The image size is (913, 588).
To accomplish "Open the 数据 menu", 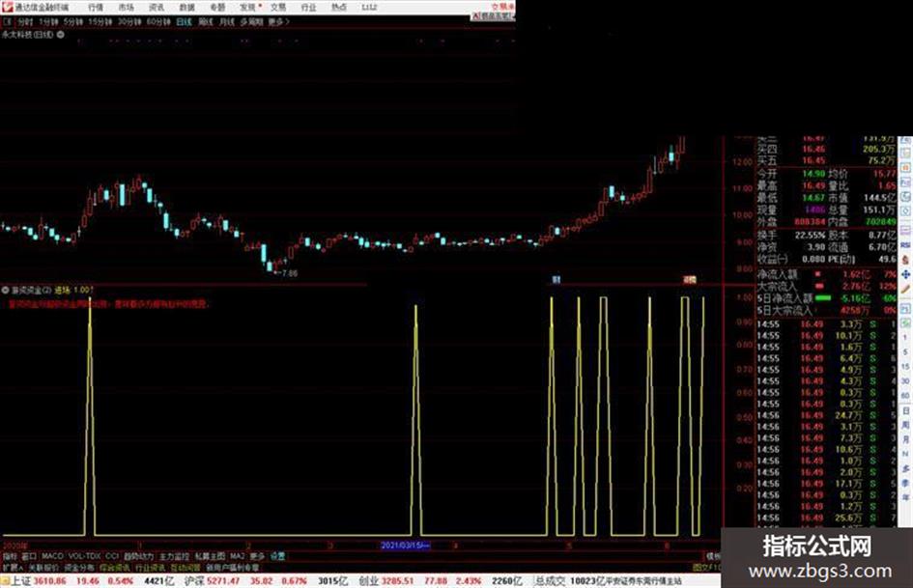I will [x=186, y=7].
